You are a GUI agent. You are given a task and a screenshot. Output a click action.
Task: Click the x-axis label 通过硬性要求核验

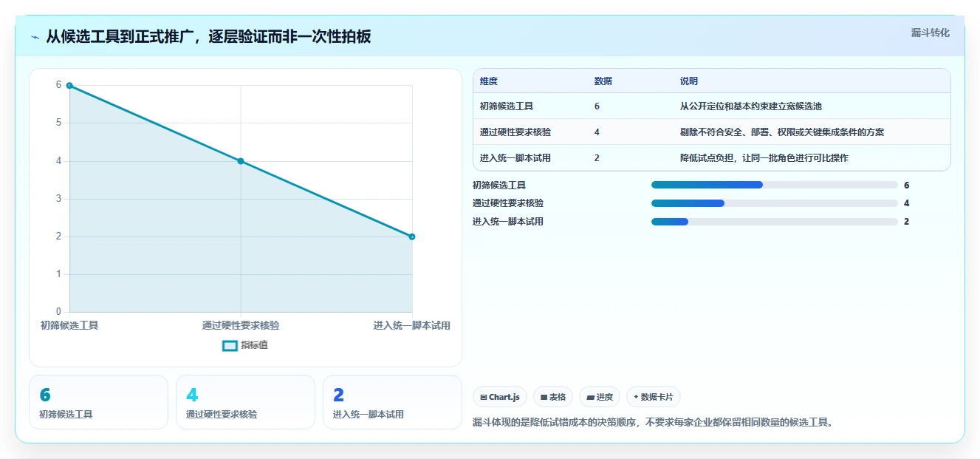(241, 325)
